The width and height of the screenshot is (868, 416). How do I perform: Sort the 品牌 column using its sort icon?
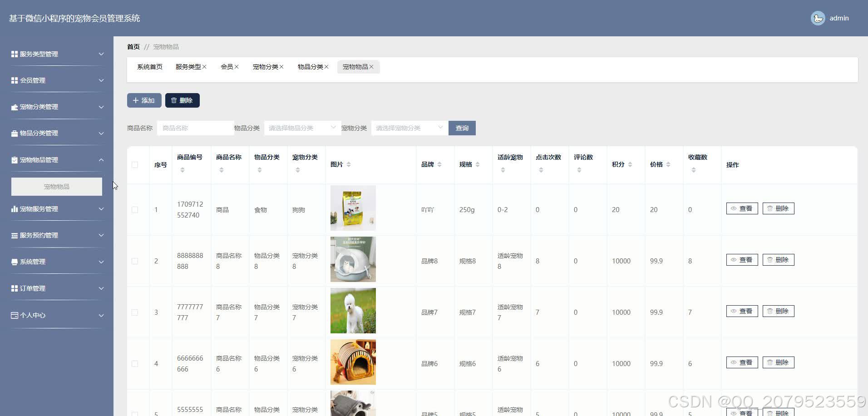tap(439, 164)
